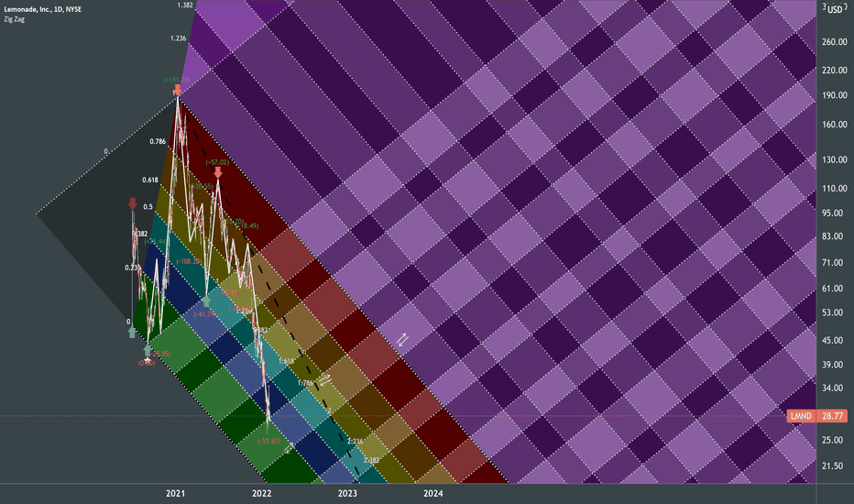The height and width of the screenshot is (504, 854).
Task: Click the 28.77 current price label
Action: click(832, 416)
